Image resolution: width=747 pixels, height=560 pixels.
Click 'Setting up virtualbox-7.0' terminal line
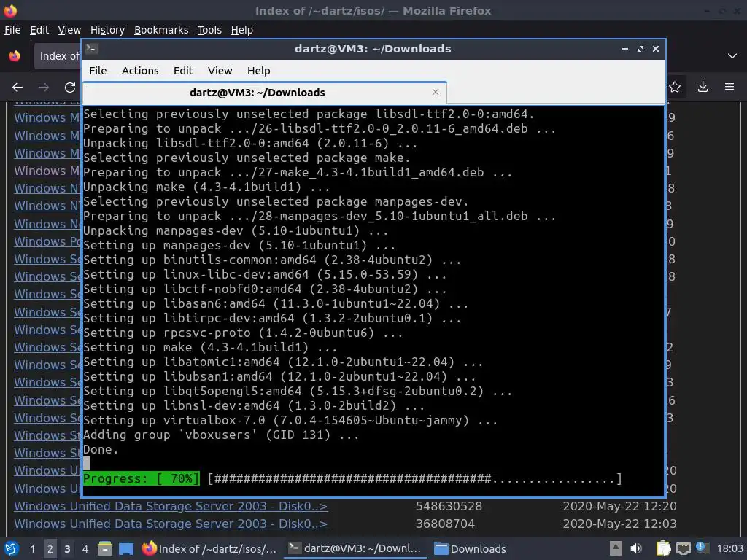[290, 421]
